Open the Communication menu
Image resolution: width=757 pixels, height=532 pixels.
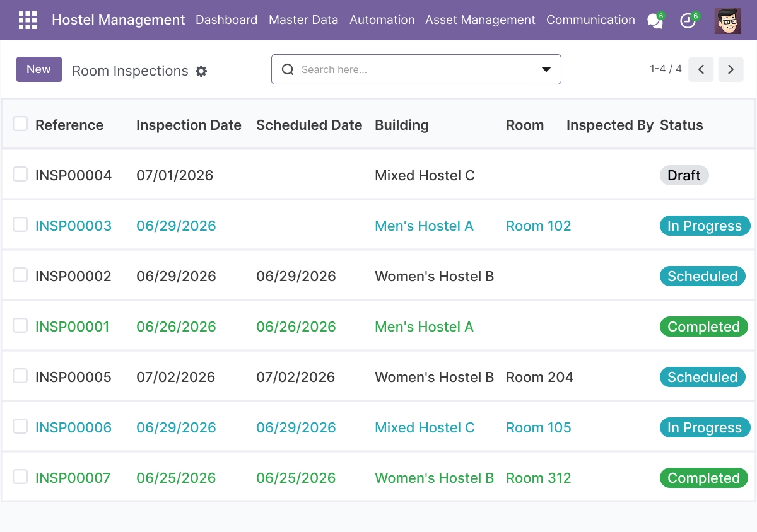(590, 20)
